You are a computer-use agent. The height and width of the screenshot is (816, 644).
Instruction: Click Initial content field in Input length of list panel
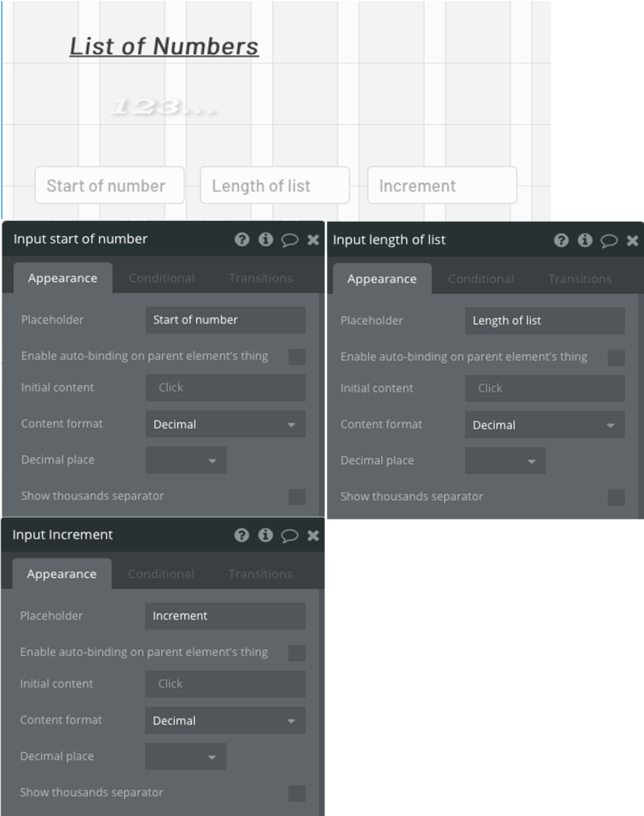click(545, 388)
